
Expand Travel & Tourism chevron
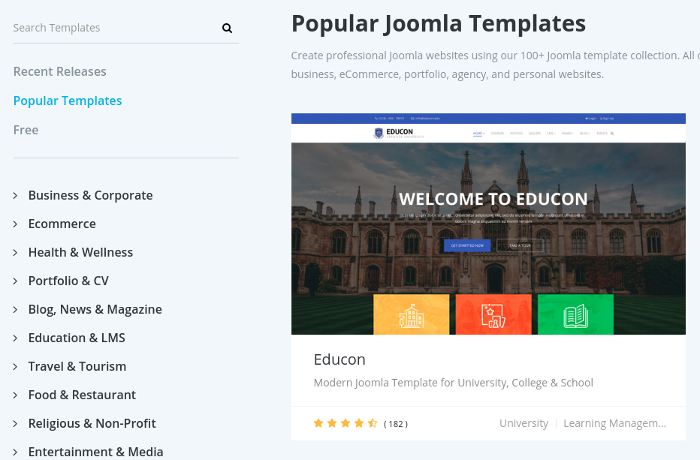click(x=16, y=367)
